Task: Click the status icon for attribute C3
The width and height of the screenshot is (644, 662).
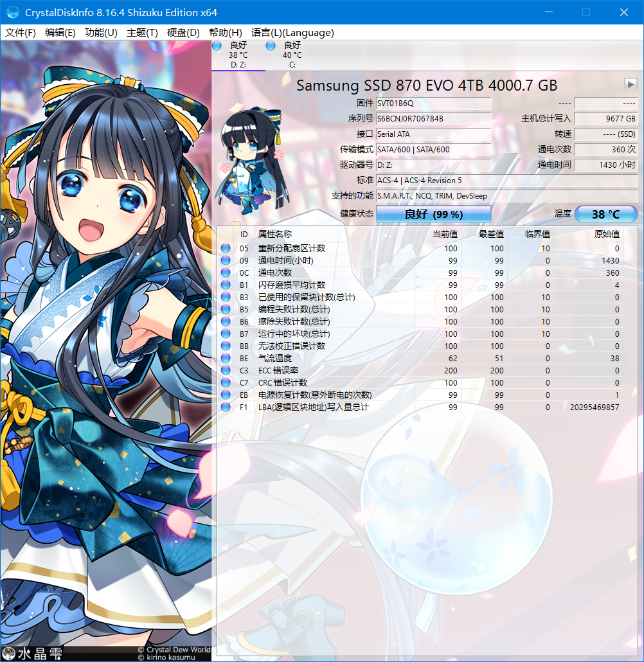Action: tap(226, 371)
